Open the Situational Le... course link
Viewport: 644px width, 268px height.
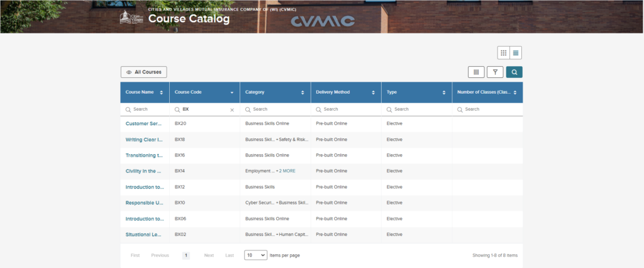(145, 234)
